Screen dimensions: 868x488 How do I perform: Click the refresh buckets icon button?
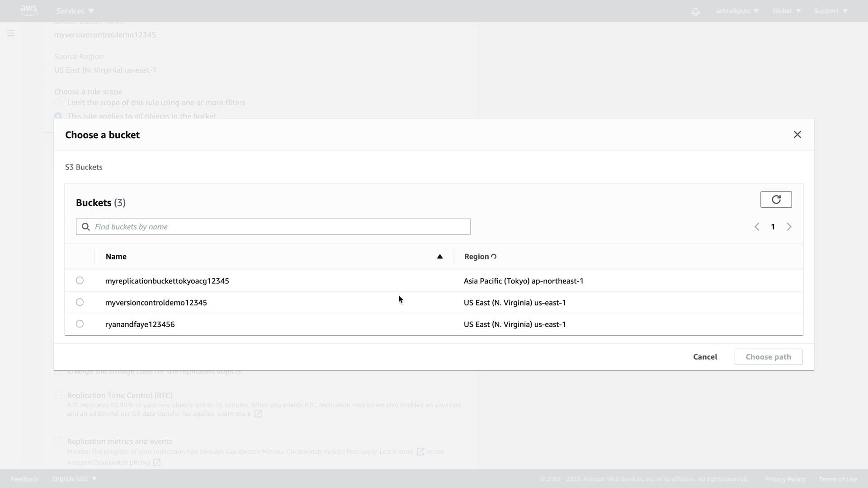pos(776,200)
